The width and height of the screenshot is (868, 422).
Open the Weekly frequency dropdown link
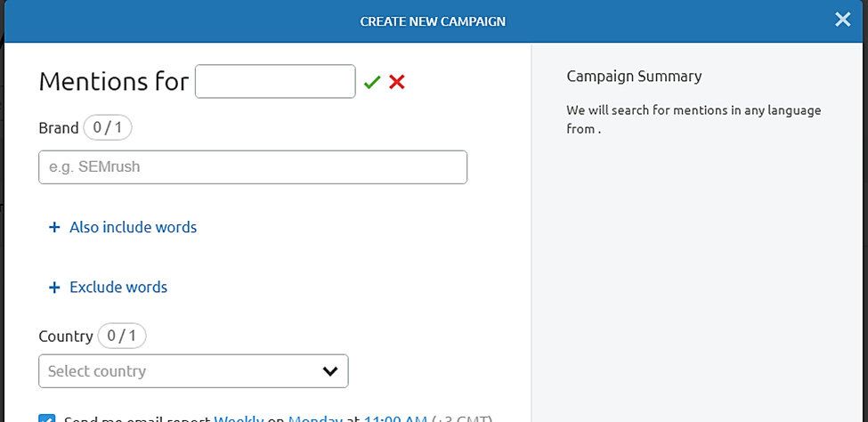(239, 418)
